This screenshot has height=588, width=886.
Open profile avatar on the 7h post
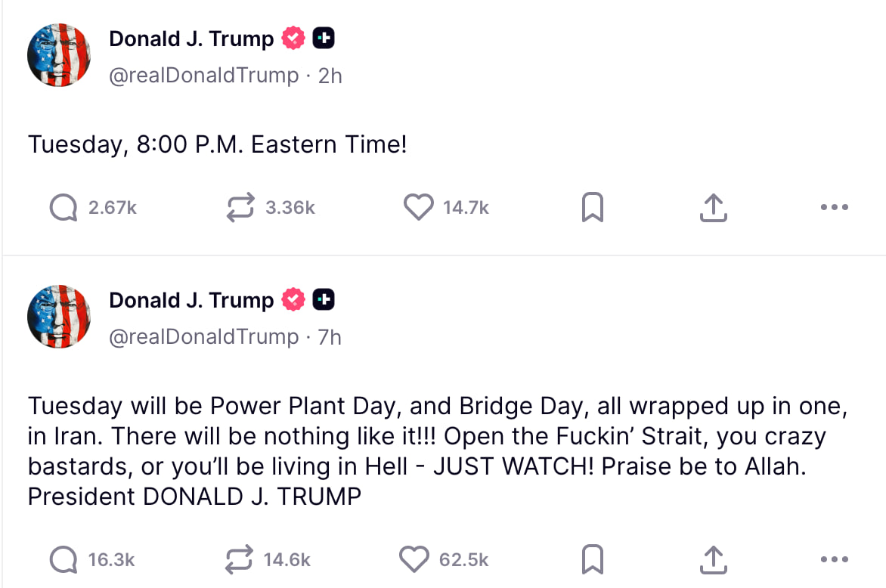59,317
